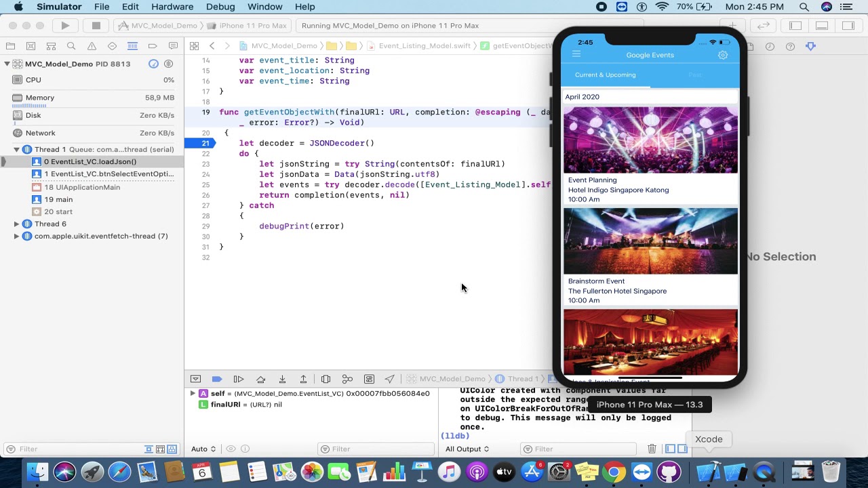
Task: Select the Debug navigator icon
Action: click(x=132, y=46)
